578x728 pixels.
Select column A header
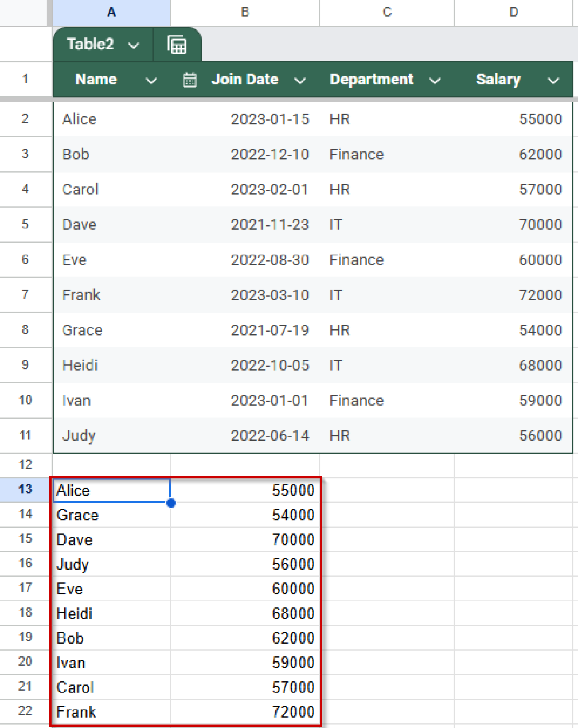[x=111, y=12]
